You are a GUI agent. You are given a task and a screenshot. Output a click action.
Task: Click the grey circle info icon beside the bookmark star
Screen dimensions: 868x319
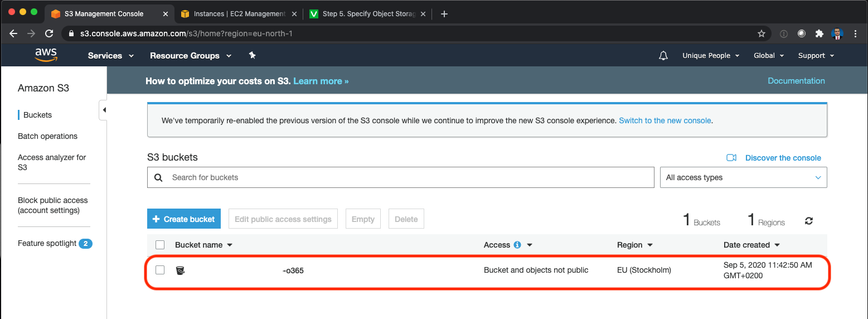click(784, 33)
